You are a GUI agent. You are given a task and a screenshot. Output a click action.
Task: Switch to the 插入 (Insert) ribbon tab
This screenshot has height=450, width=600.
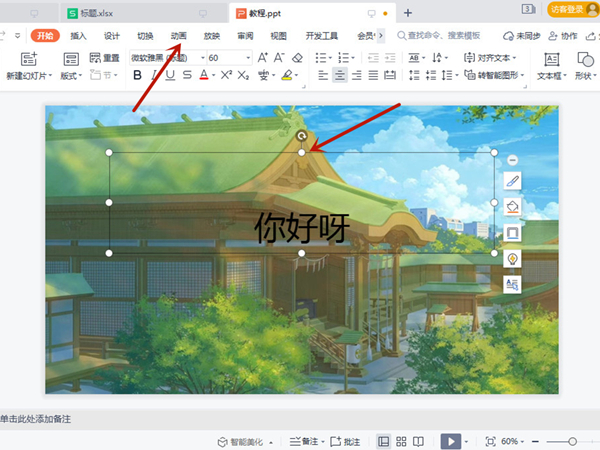tap(78, 35)
